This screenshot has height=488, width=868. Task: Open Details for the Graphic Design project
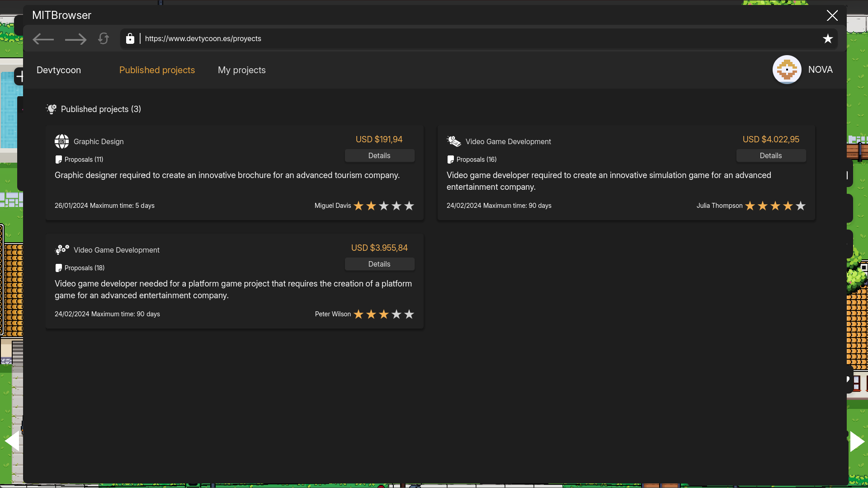coord(380,155)
